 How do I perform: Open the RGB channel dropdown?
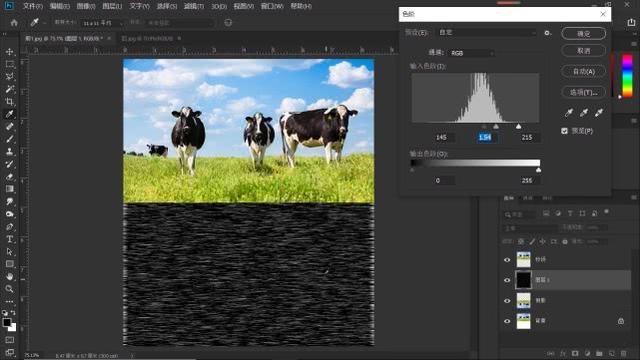point(472,53)
